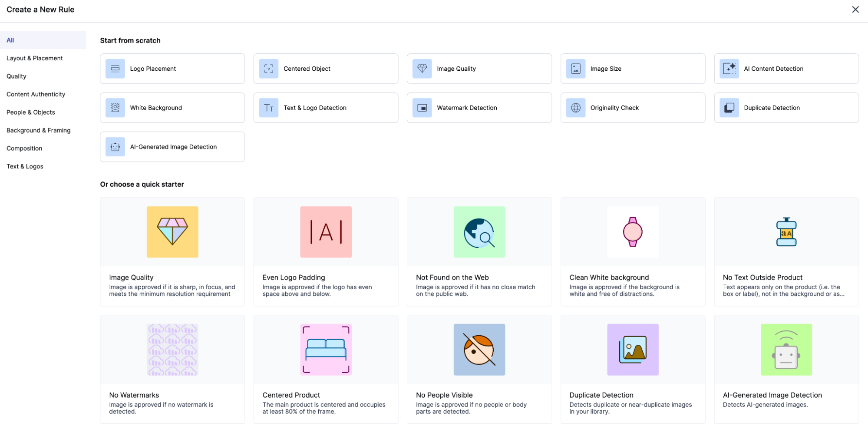This screenshot has width=868, height=429.
Task: Select the AI-Generated Image Detection icon
Action: (x=115, y=146)
